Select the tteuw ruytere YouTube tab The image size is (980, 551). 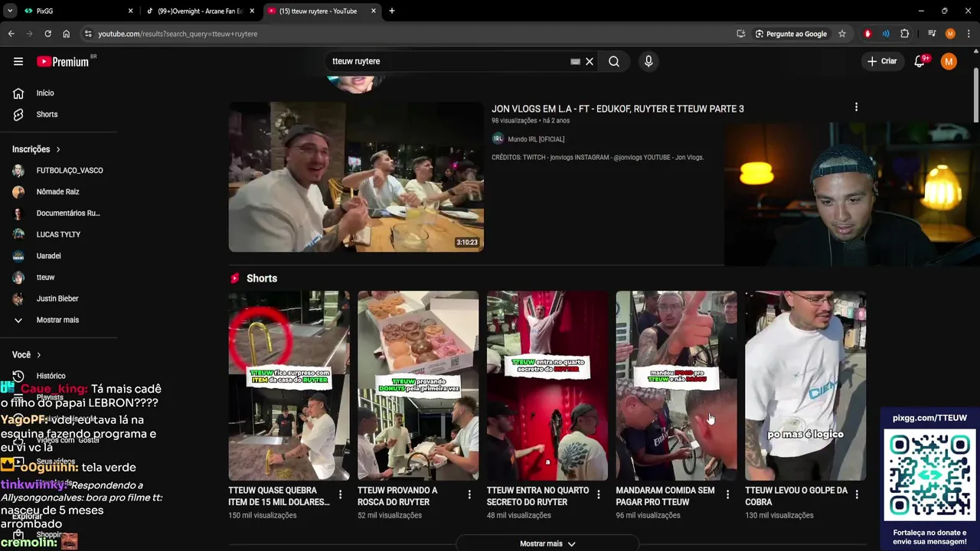pos(322,11)
